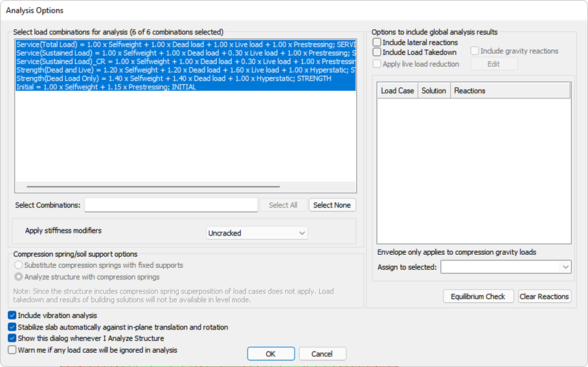Click the Select Combinations text field

[x=171, y=205]
